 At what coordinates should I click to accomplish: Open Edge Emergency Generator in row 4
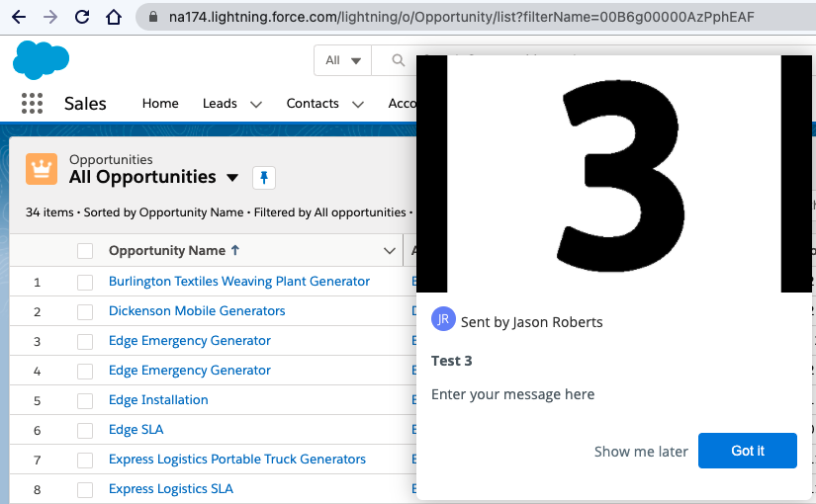click(x=190, y=370)
